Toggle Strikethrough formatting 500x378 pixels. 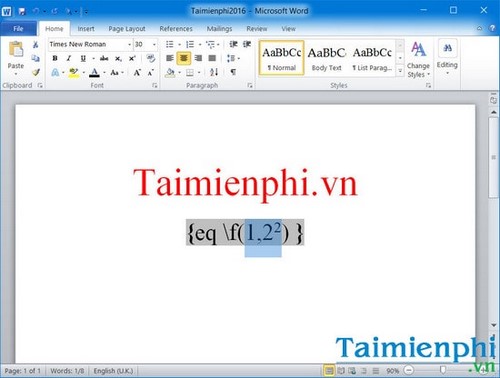pyautogui.click(x=104, y=58)
